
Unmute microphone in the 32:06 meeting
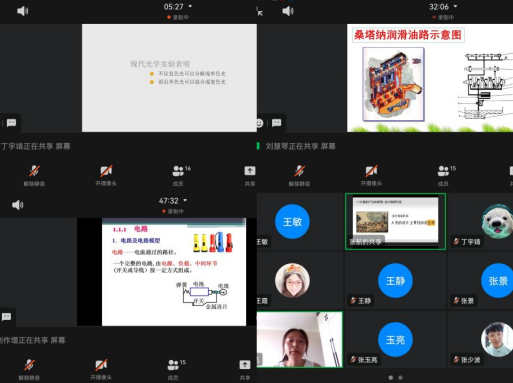299,176
